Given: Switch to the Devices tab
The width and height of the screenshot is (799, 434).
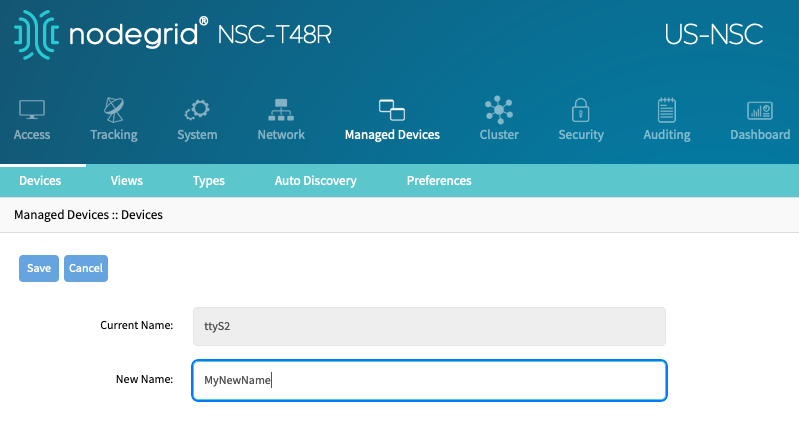Looking at the screenshot, I should [x=40, y=181].
